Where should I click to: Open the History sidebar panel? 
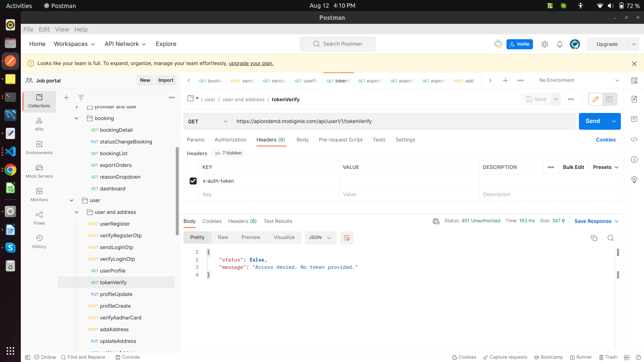click(39, 241)
